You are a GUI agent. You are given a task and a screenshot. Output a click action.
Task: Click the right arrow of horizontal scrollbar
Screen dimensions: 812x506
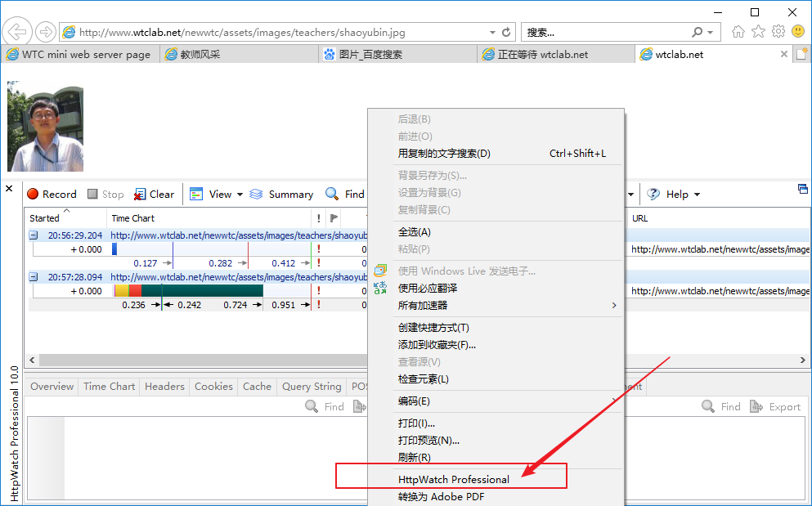click(x=803, y=360)
